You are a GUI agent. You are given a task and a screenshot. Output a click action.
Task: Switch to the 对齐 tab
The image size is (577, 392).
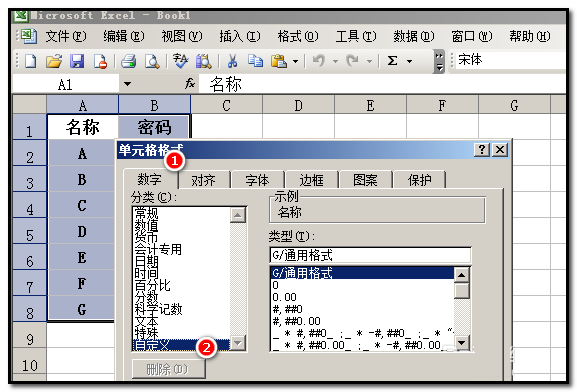tap(203, 180)
